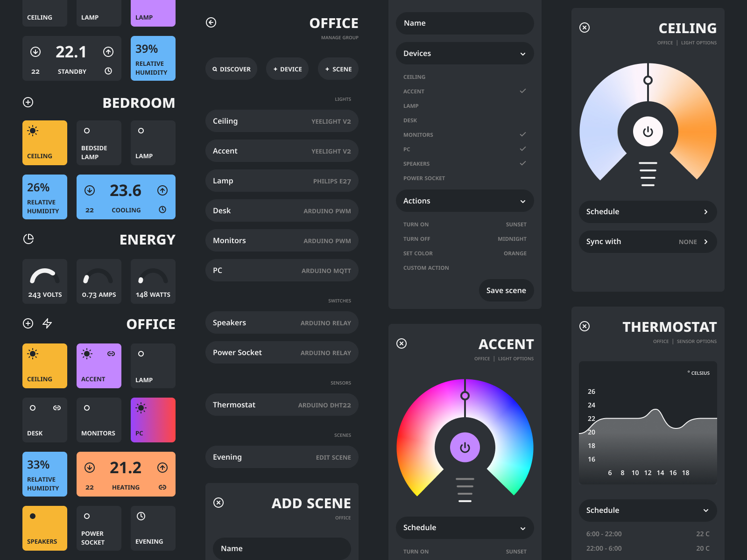Image resolution: width=747 pixels, height=560 pixels.
Task: Open the DISCOVER tab on the OFFICE page
Action: click(x=231, y=69)
